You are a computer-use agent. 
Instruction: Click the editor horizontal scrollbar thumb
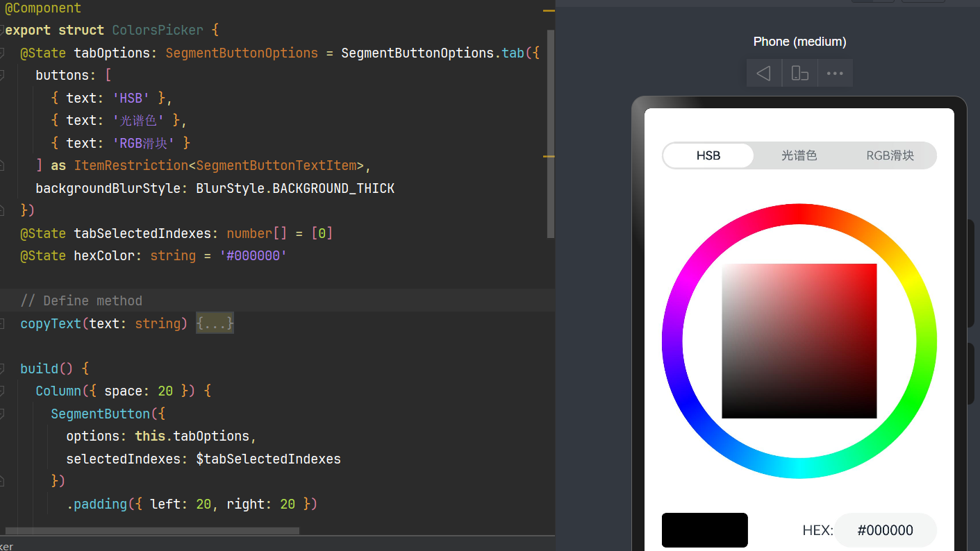pyautogui.click(x=152, y=531)
